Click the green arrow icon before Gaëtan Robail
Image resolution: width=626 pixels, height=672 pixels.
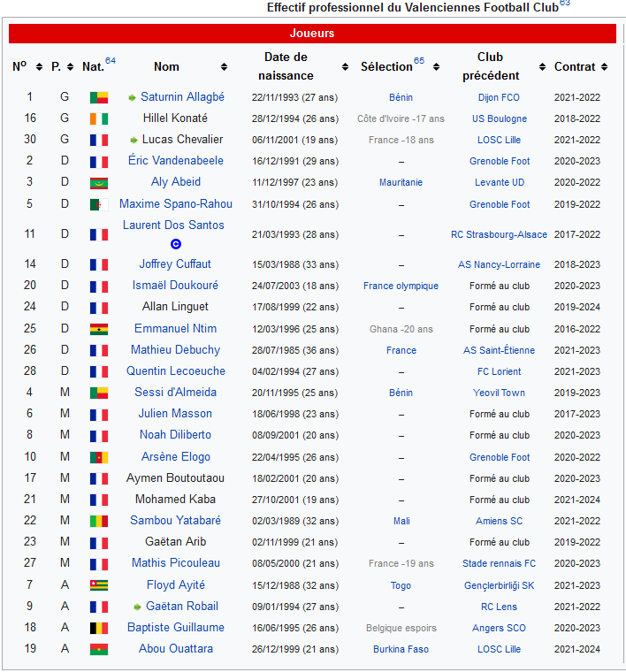coord(137,607)
